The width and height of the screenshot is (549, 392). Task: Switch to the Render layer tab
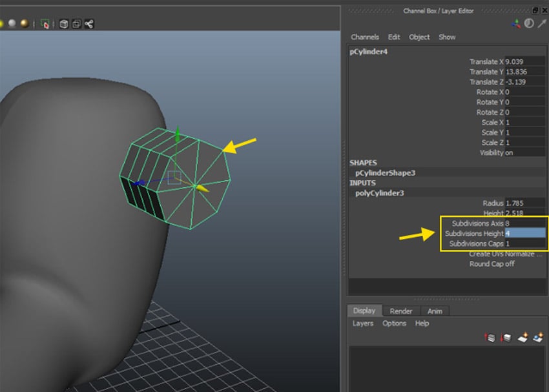click(x=400, y=311)
